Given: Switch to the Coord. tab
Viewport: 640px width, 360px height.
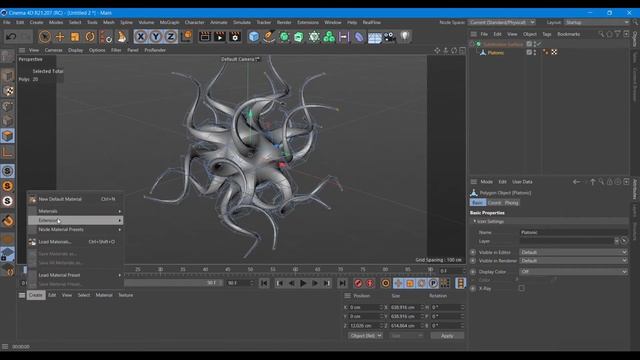Looking at the screenshot, I should point(494,203).
